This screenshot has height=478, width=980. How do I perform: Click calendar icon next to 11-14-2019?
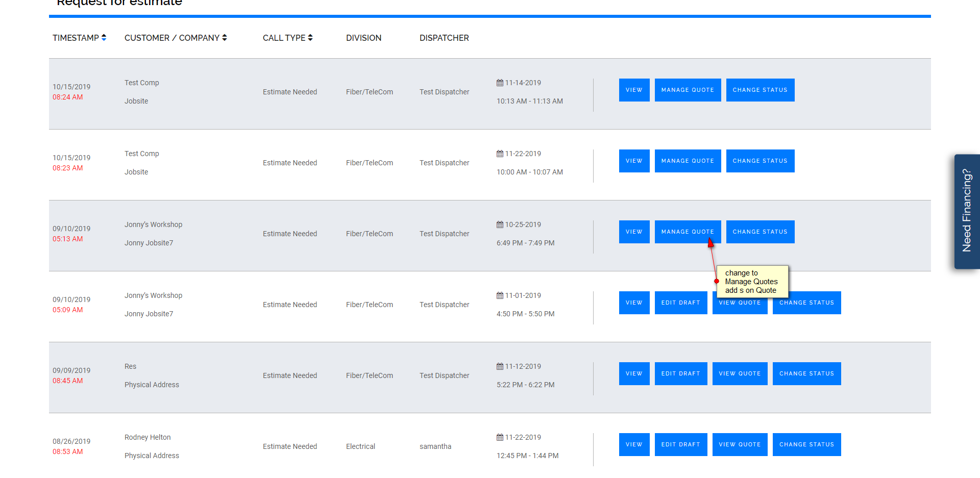[x=500, y=83]
